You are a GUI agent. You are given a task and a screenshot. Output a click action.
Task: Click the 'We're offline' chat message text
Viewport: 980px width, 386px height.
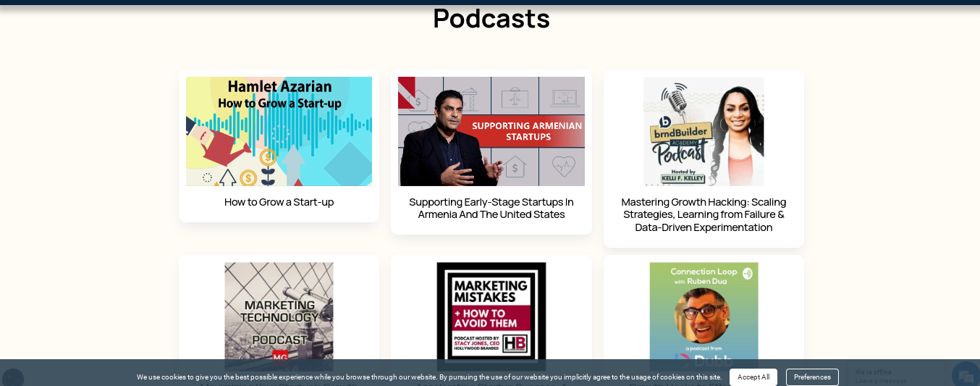(x=874, y=372)
